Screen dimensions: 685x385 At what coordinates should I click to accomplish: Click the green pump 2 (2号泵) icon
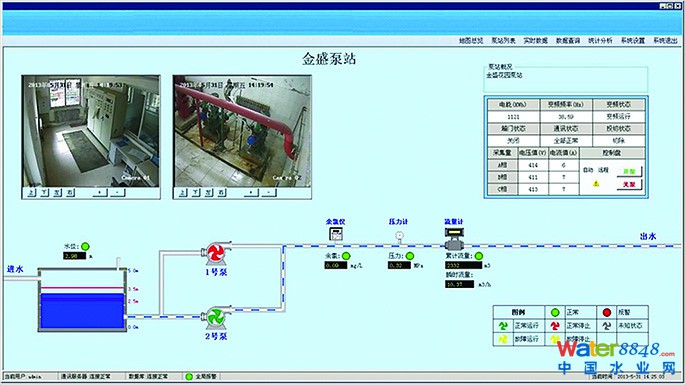215,317
